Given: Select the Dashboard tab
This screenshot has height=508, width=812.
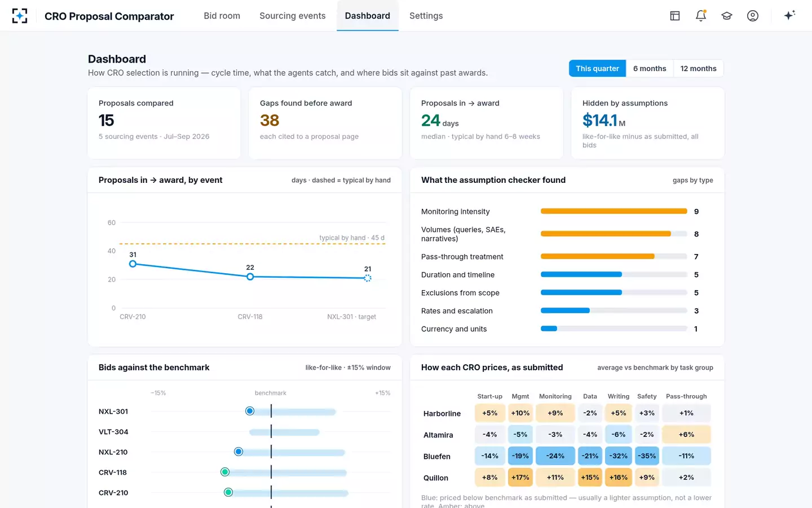Looking at the screenshot, I should (x=367, y=16).
